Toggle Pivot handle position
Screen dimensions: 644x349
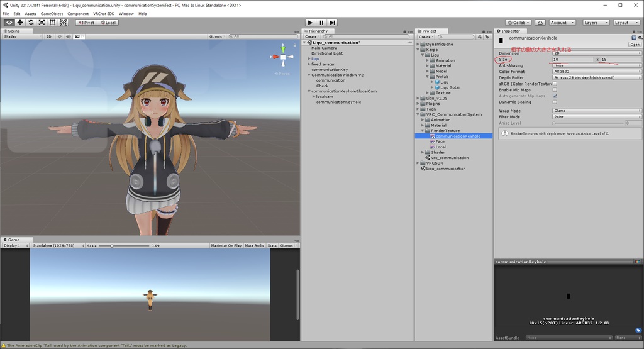(86, 23)
